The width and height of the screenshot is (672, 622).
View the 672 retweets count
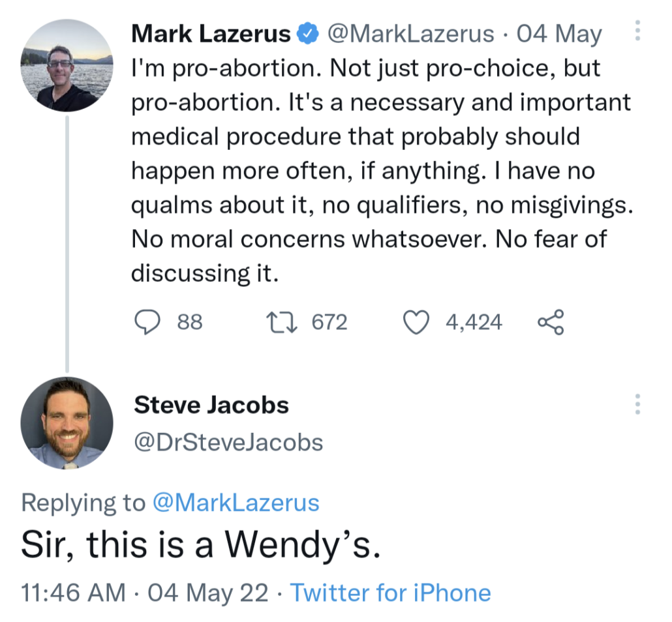pyautogui.click(x=329, y=322)
